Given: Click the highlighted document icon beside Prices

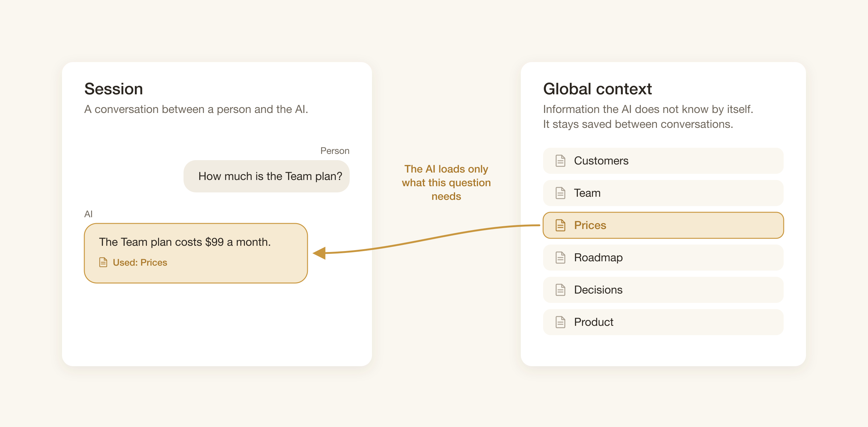Looking at the screenshot, I should click(x=560, y=225).
